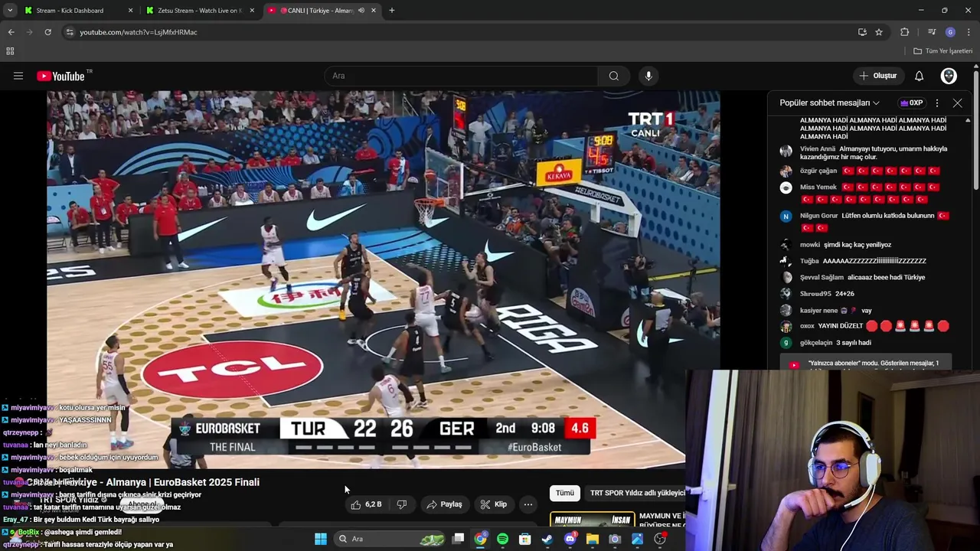Viewport: 980px width, 551px height.
Task: Open Spotify from the taskbar
Action: (502, 539)
